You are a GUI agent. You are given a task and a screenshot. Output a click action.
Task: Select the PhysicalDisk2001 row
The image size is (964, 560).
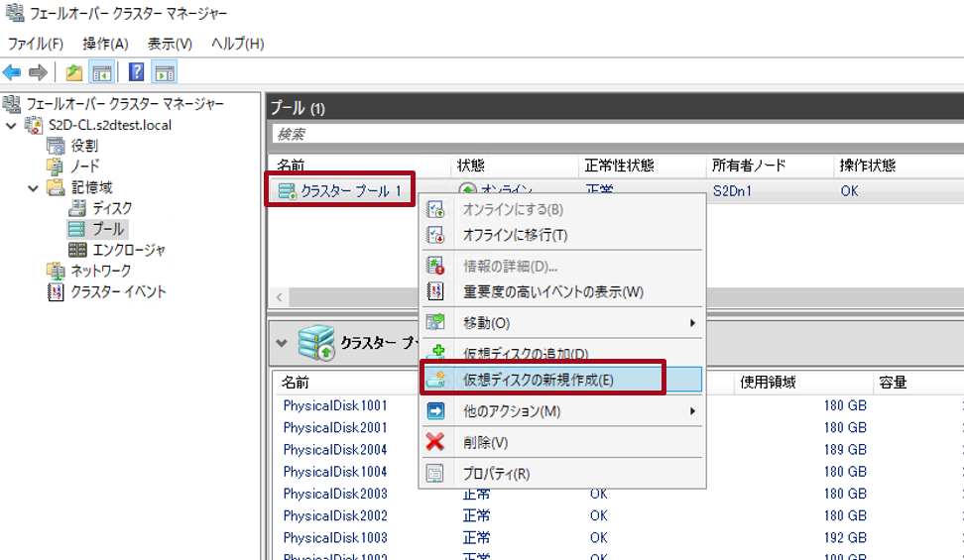[x=335, y=428]
